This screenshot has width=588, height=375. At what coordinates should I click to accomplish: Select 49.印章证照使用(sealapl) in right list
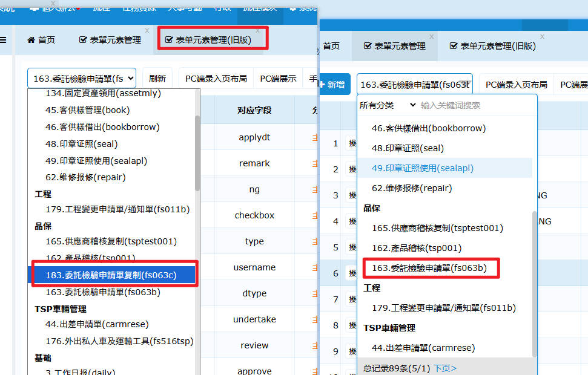click(422, 168)
